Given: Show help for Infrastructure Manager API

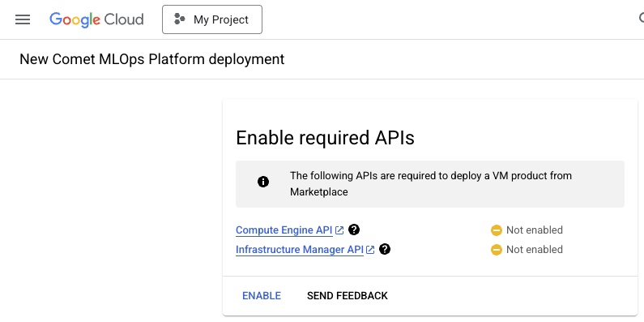Looking at the screenshot, I should [385, 249].
